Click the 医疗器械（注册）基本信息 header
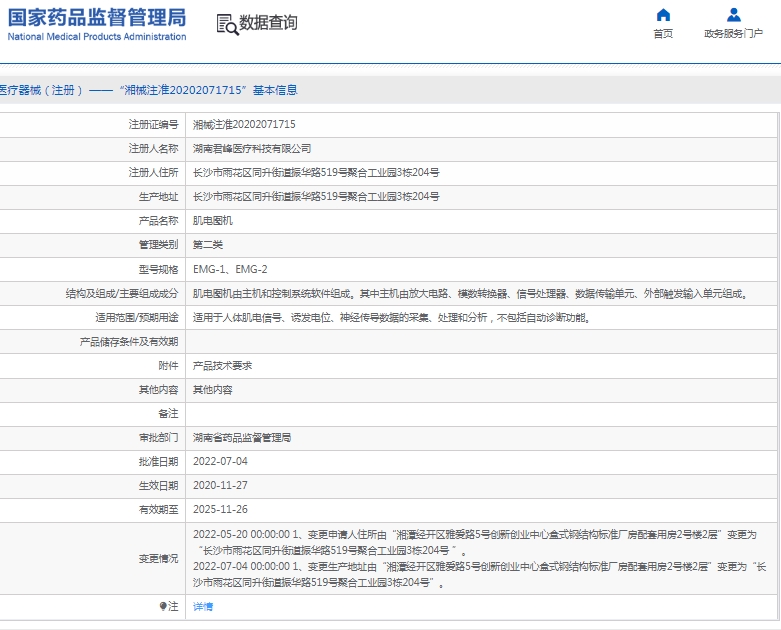 tap(149, 90)
